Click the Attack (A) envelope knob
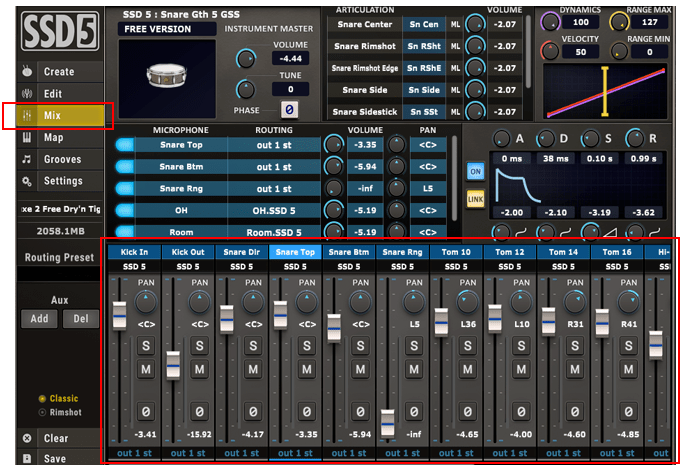Screen dimensions: 685x470 pos(502,139)
